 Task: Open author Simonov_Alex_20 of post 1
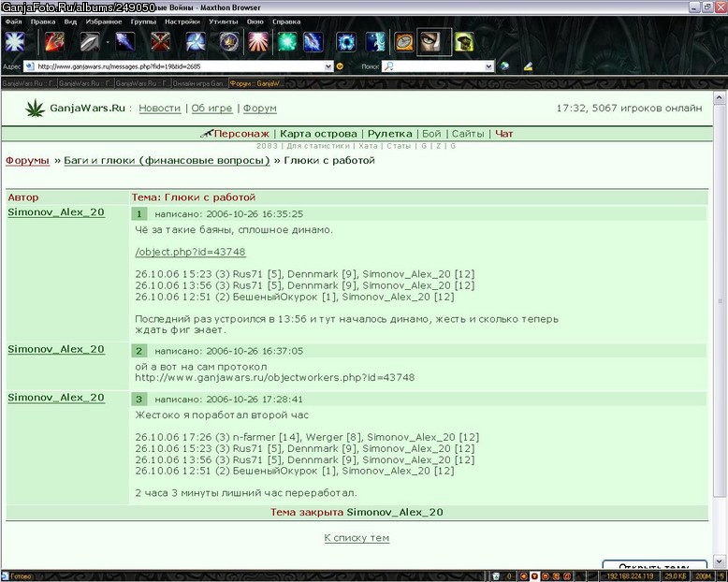click(56, 212)
